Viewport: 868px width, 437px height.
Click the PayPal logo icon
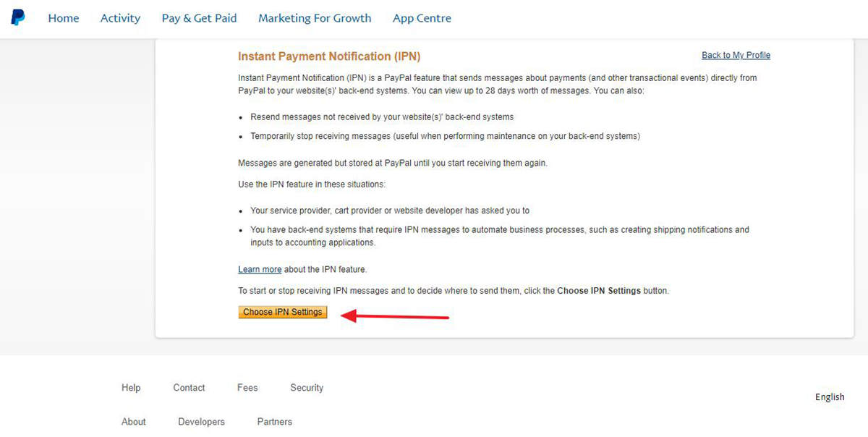click(x=17, y=17)
